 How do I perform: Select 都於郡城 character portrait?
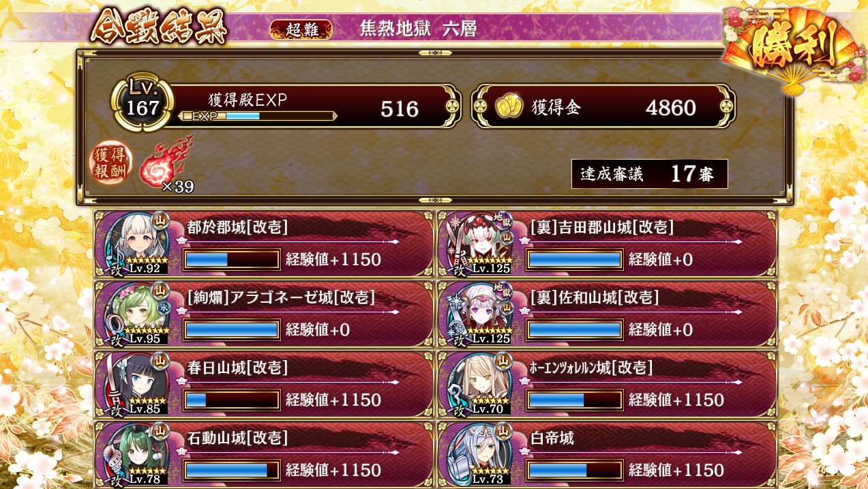137,244
